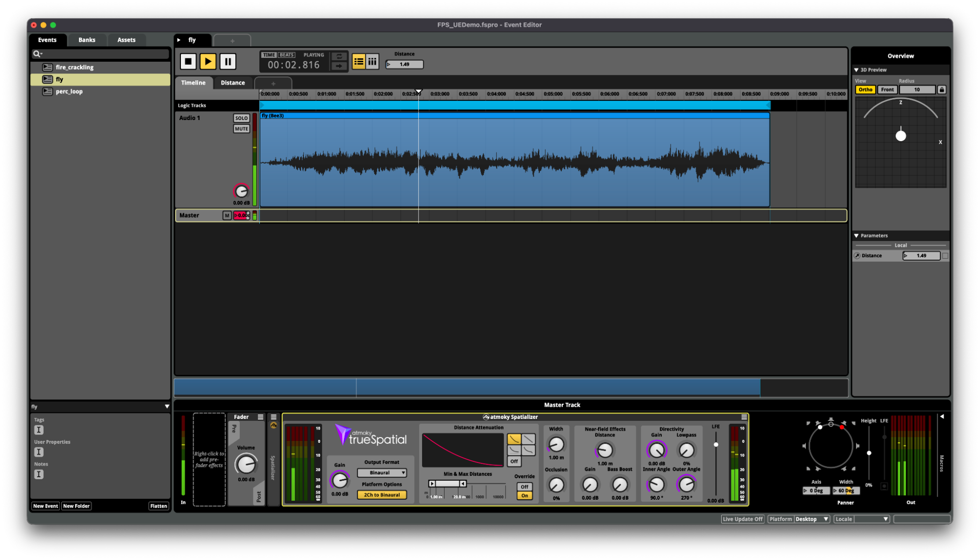Switch to the Assets tab
Image resolution: width=980 pixels, height=560 pixels.
click(126, 40)
